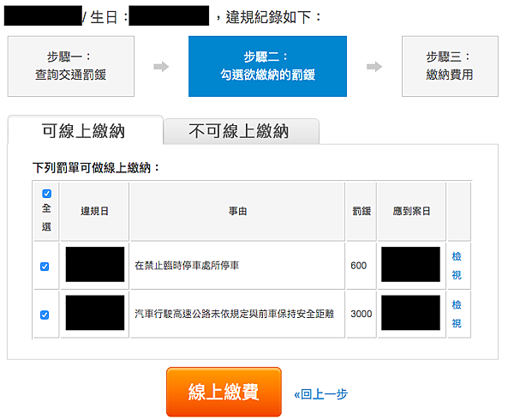Click the 罰鍰 column header
The image size is (514, 420).
pos(361,211)
